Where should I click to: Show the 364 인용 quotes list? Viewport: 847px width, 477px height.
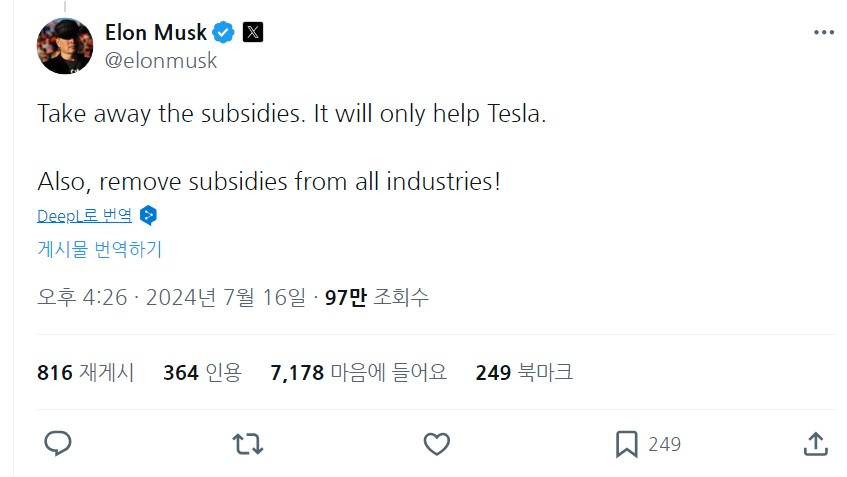click(x=202, y=373)
